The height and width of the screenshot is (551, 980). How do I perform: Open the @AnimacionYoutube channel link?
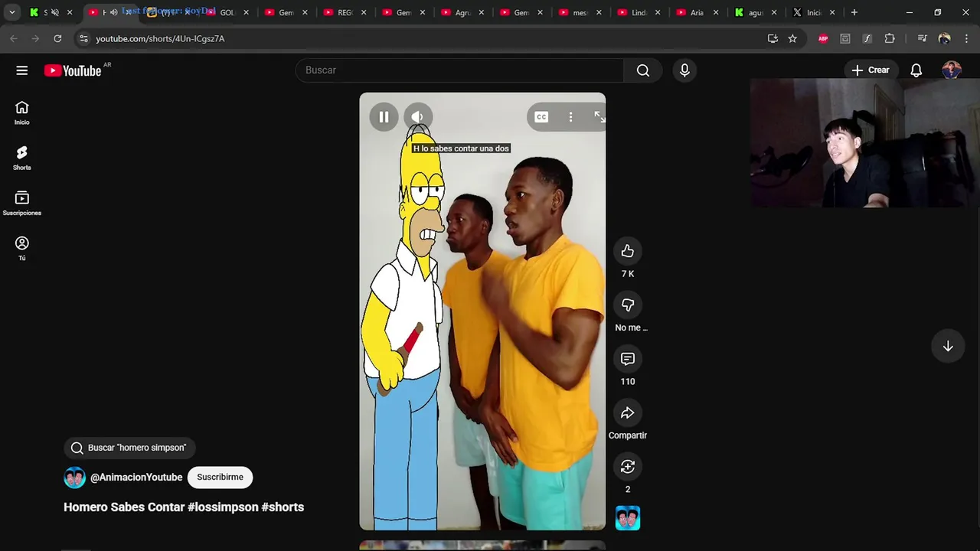[136, 477]
